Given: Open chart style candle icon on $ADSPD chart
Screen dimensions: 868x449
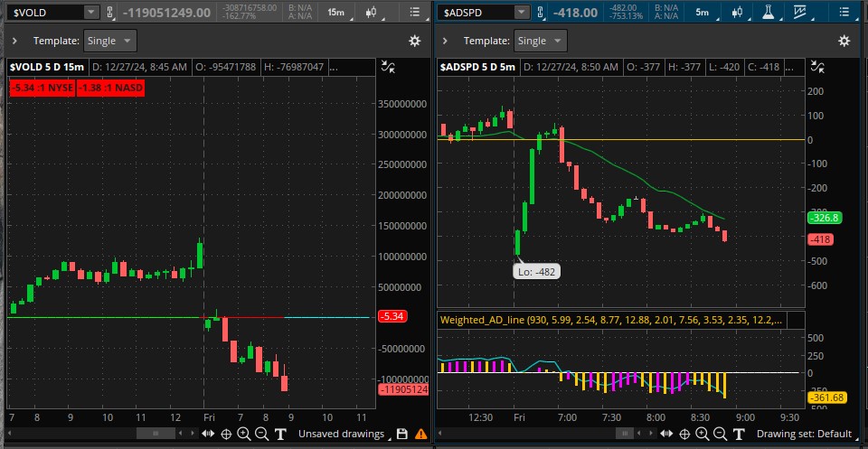Looking at the screenshot, I should pyautogui.click(x=738, y=12).
